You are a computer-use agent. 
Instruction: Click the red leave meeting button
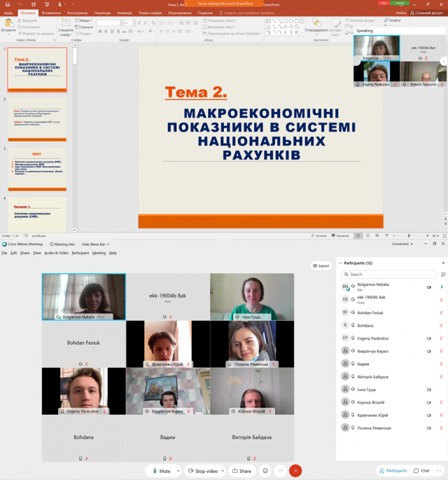pyautogui.click(x=295, y=471)
